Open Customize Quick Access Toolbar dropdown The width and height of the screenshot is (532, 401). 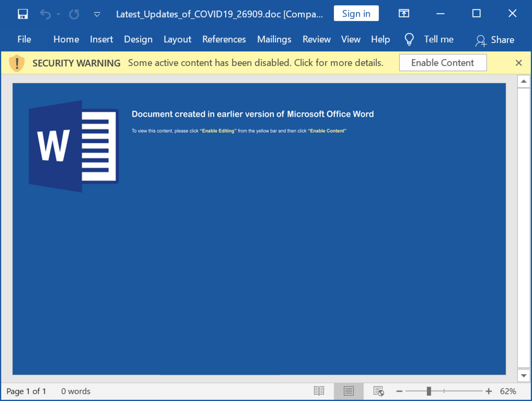97,14
